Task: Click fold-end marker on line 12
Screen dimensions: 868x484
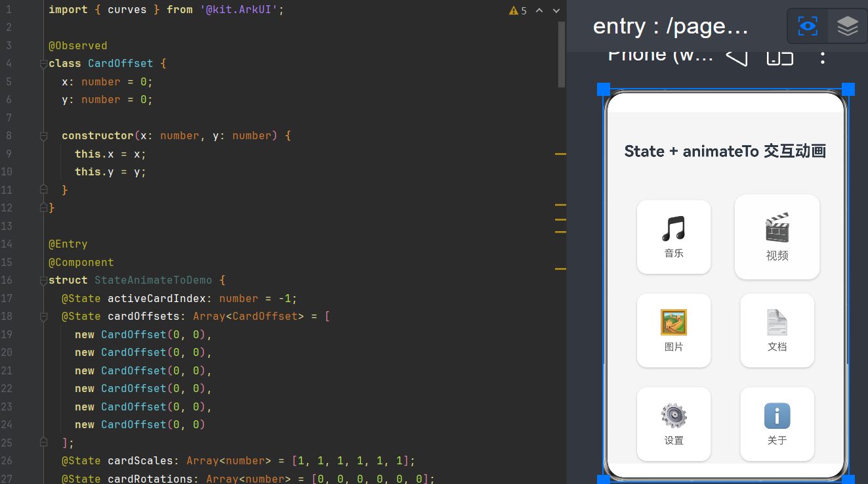Action: (43, 208)
